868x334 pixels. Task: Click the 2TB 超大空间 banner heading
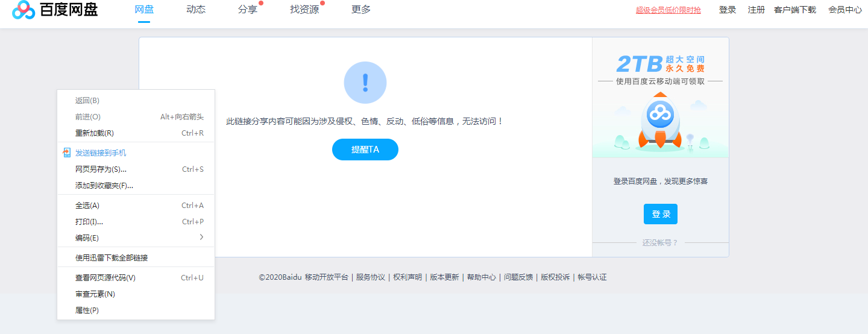click(660, 64)
